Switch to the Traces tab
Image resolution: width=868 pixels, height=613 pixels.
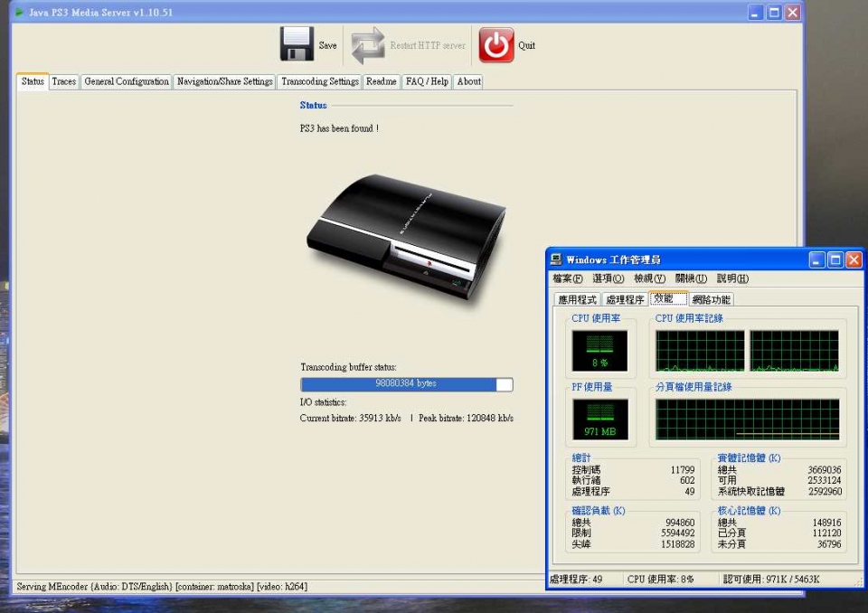63,81
